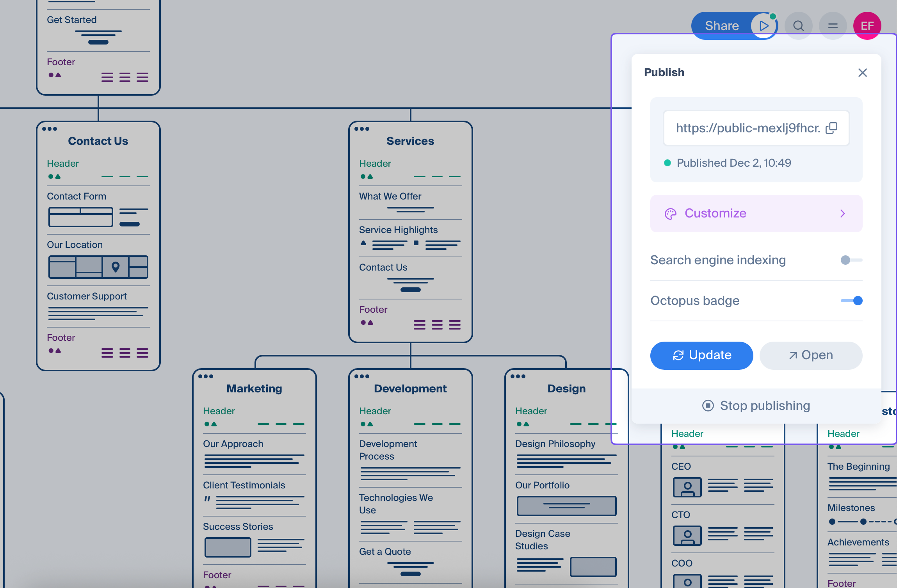
Task: Enable Search engine indexing toggle
Action: (851, 260)
